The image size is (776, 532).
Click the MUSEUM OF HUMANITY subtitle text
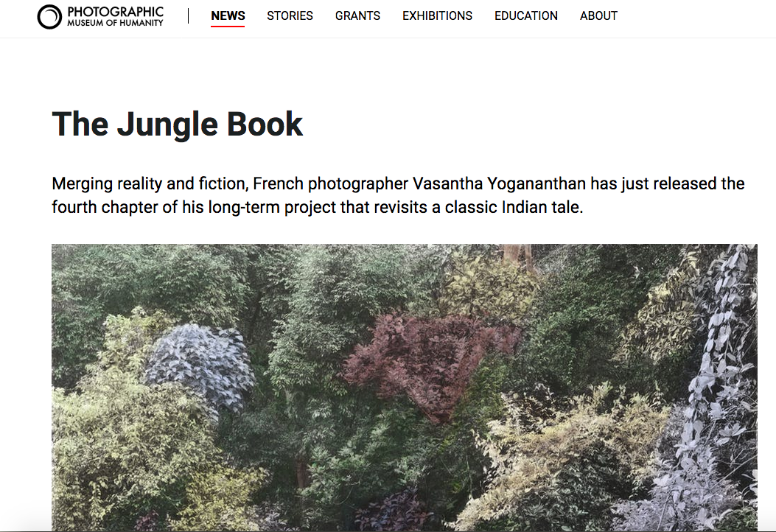coord(115,23)
